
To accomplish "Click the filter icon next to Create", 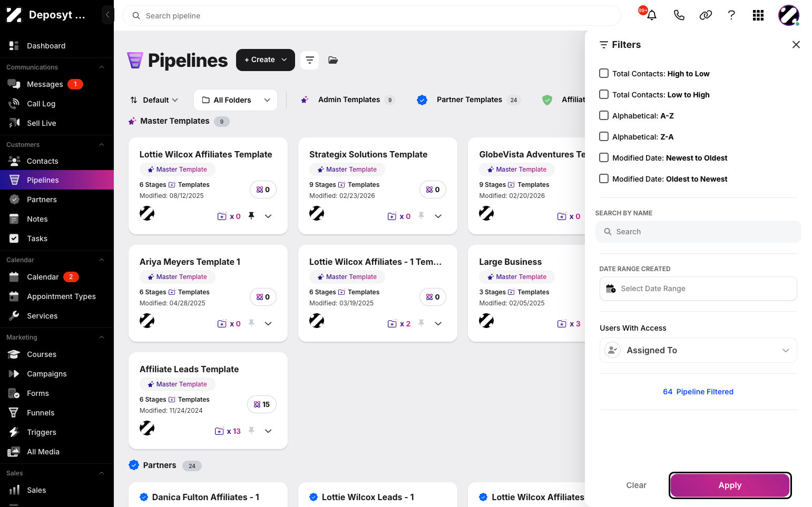I will click(x=310, y=60).
